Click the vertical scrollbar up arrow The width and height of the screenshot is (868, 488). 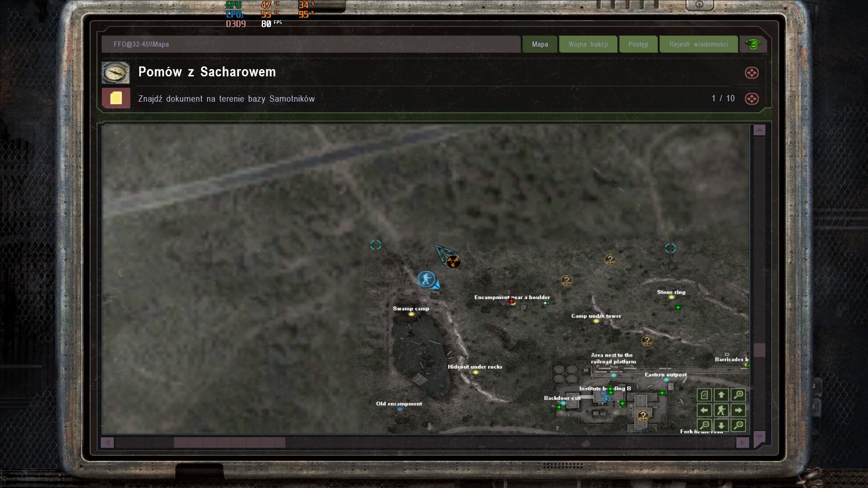click(759, 130)
